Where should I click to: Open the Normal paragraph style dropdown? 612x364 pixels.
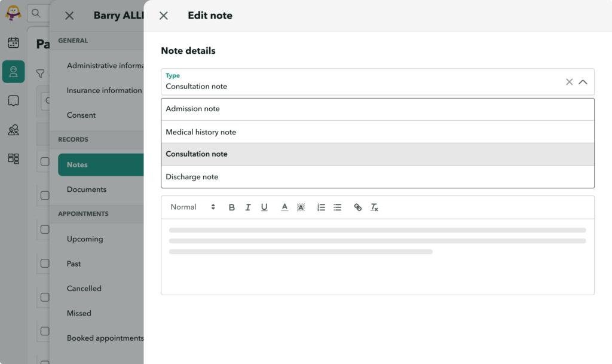click(192, 207)
